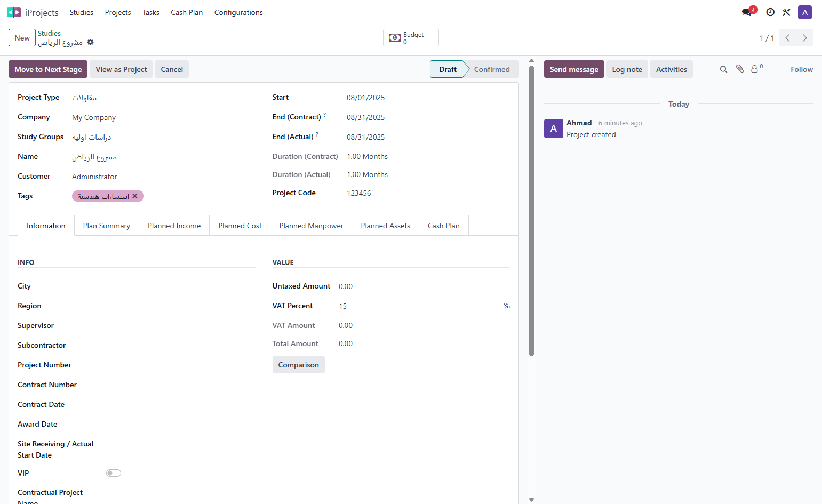Click Move to Next Stage button

click(48, 69)
